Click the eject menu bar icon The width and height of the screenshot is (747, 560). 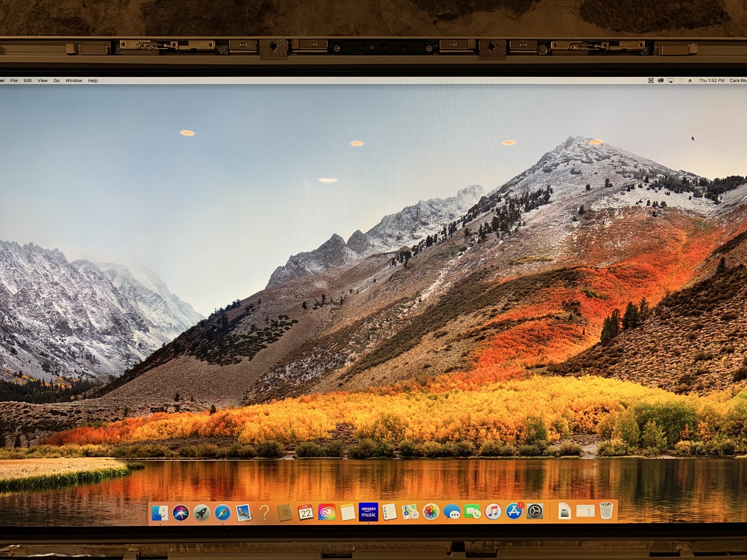click(x=690, y=81)
